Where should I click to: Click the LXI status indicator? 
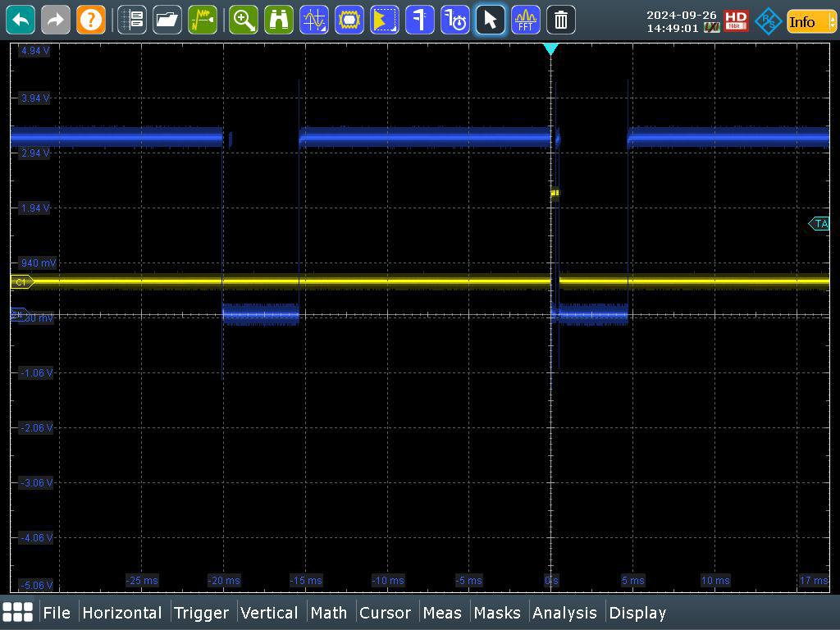[x=711, y=28]
